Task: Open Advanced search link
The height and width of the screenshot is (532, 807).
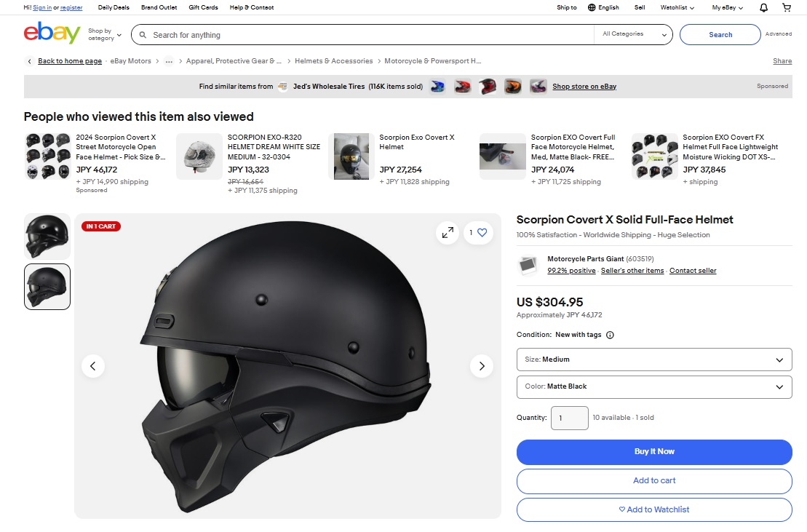Action: [778, 34]
